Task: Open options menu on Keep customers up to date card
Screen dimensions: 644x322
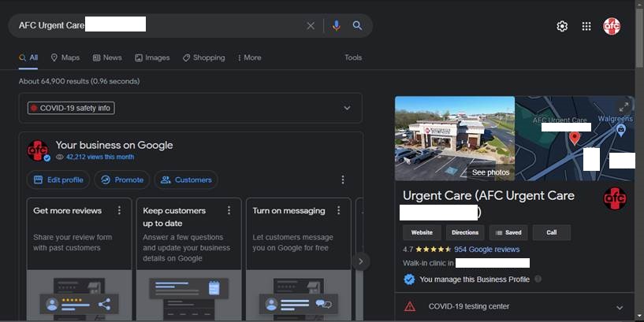Action: [x=229, y=210]
